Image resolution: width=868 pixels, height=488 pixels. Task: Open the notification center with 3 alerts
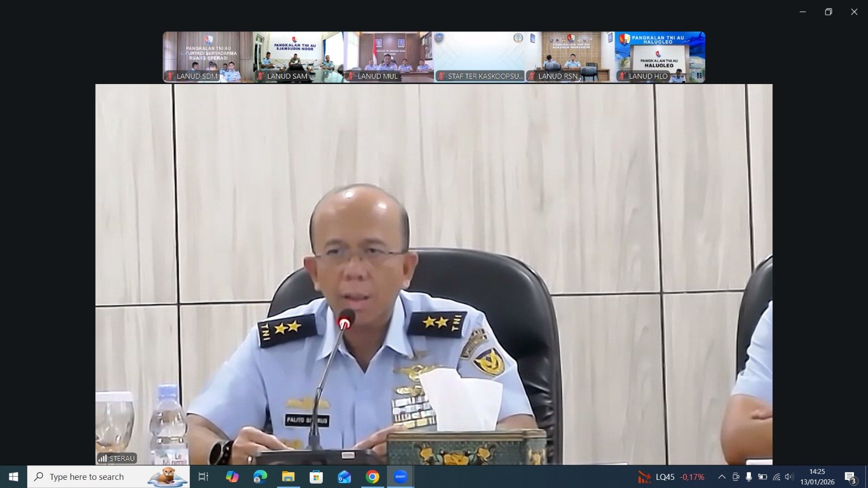tap(850, 477)
